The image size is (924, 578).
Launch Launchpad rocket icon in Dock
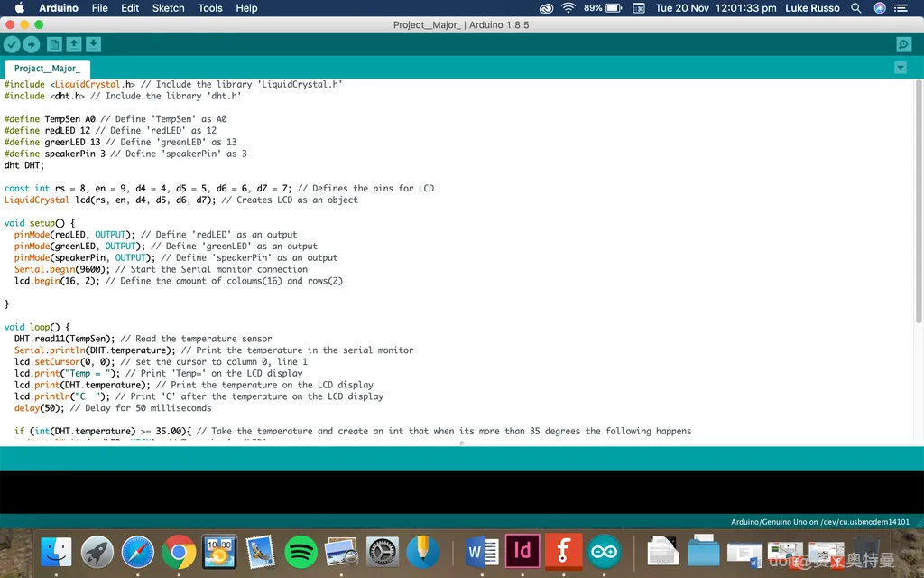coord(97,552)
